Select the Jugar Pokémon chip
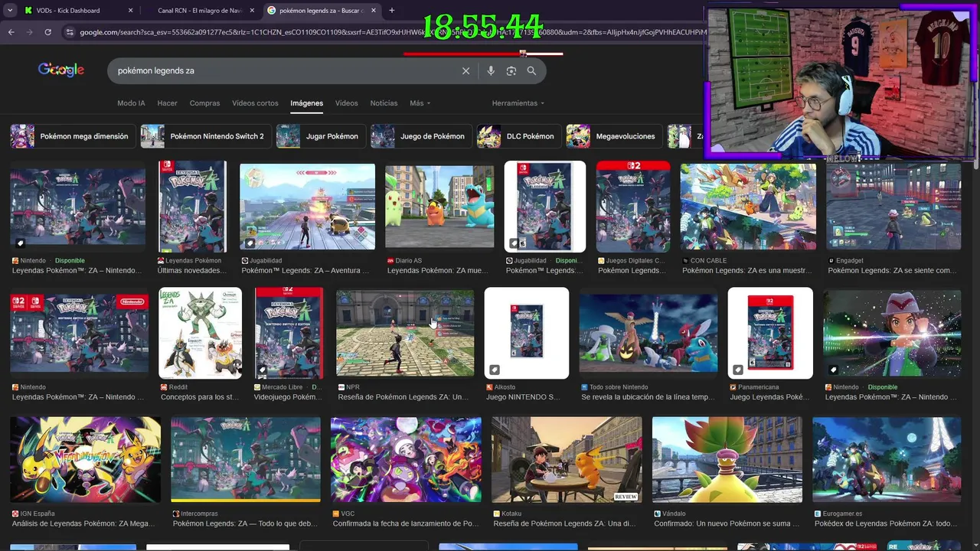The height and width of the screenshot is (551, 980). [x=320, y=136]
